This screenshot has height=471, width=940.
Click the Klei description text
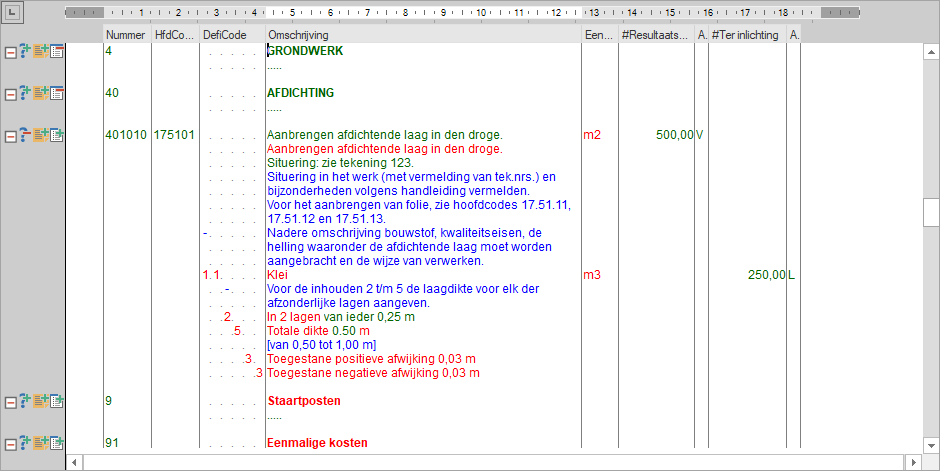point(277,275)
